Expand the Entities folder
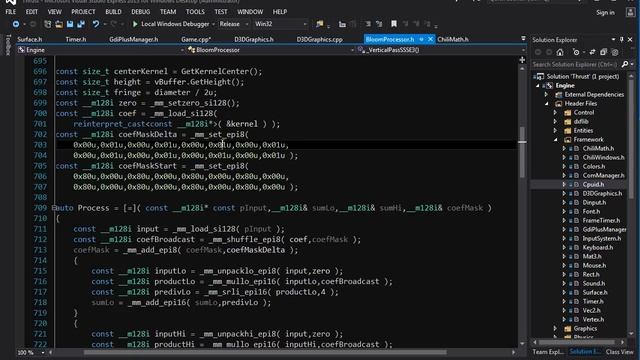640x360 pixels. click(x=555, y=131)
